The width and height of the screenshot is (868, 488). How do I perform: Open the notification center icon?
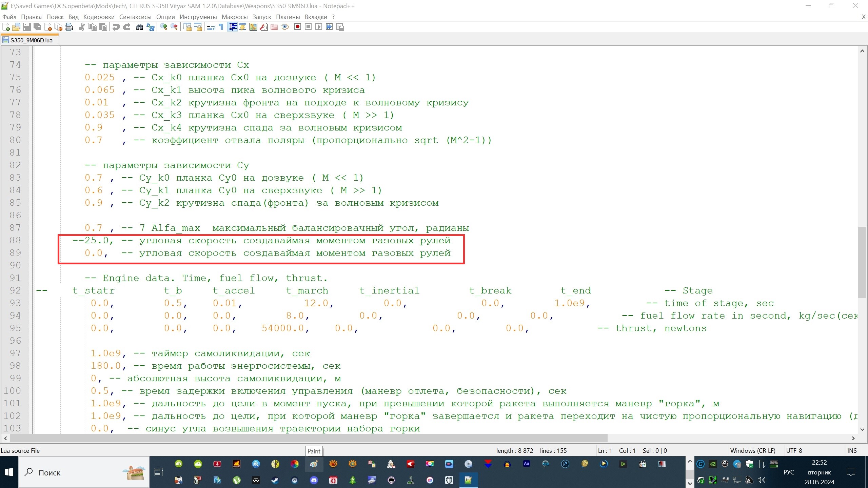point(851,472)
